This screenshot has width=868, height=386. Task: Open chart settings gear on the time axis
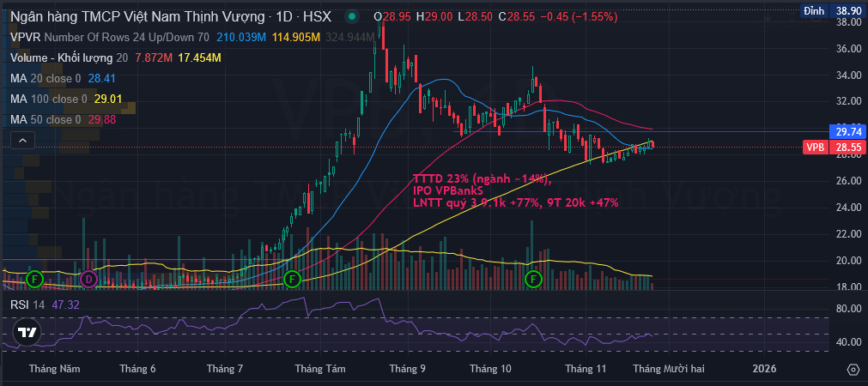coord(853,368)
